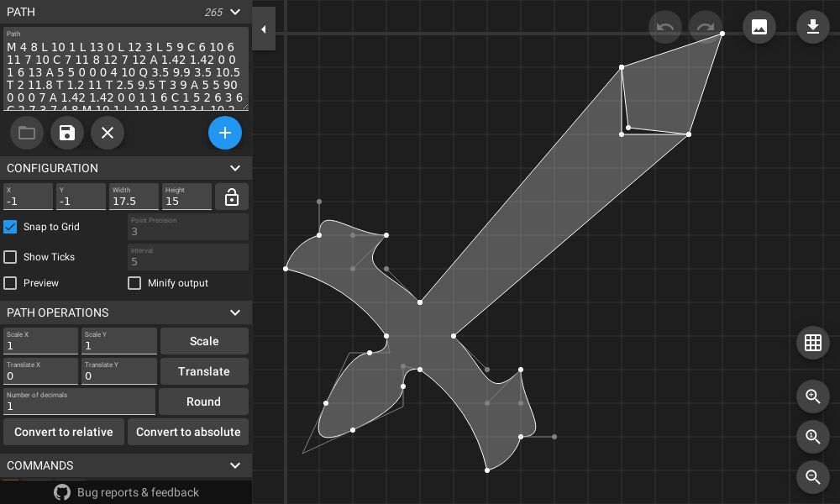Click the undo icon
The width and height of the screenshot is (840, 504).
pos(664,27)
